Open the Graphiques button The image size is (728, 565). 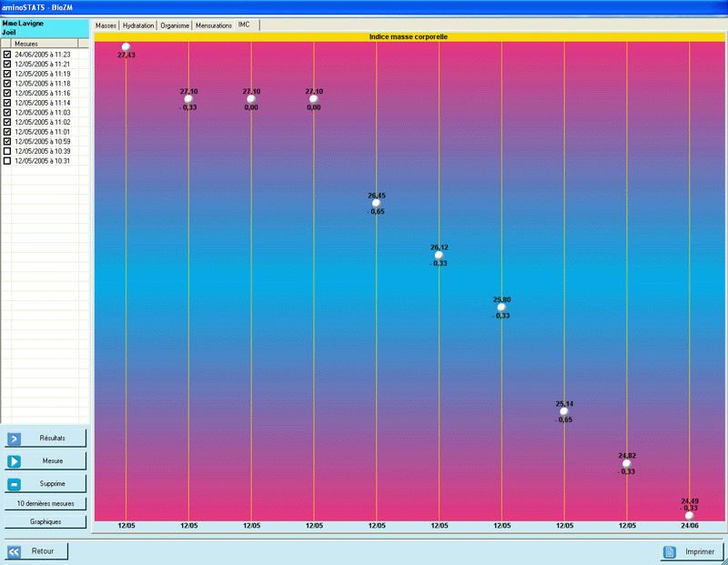pos(45,522)
